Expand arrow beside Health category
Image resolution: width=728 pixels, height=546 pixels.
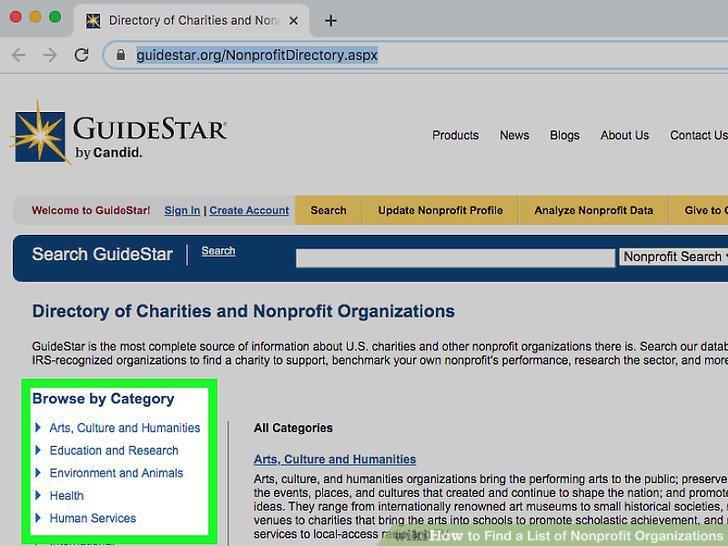38,495
